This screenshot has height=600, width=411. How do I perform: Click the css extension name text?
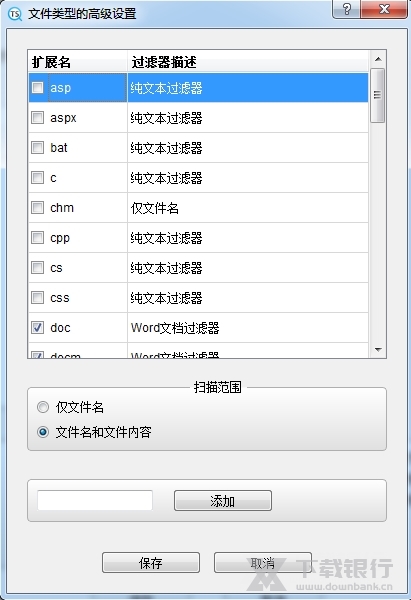point(60,298)
